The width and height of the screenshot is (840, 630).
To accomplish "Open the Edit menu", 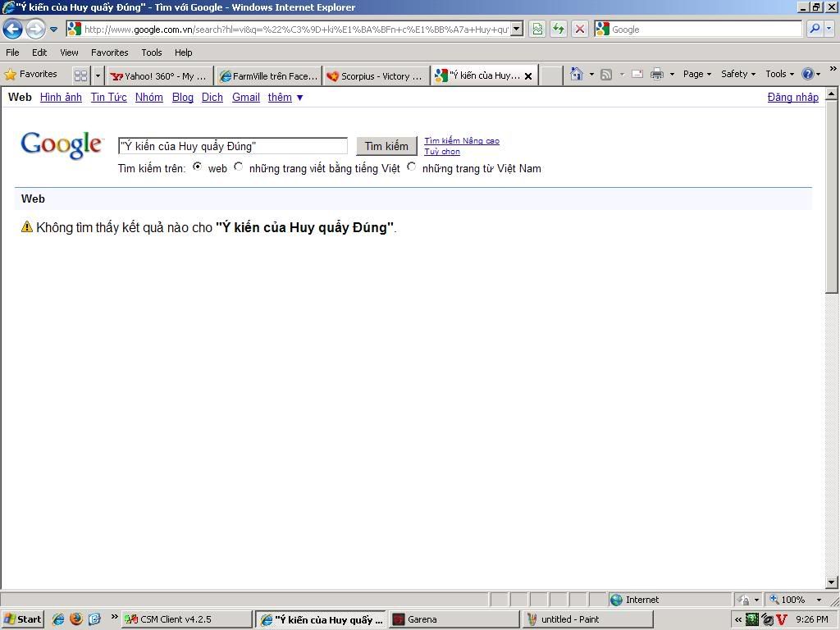I will coord(39,52).
